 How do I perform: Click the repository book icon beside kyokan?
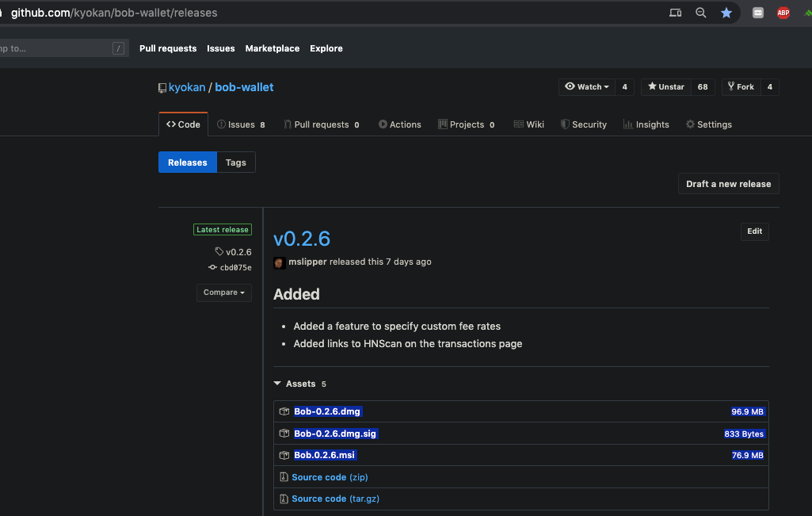[x=162, y=88]
